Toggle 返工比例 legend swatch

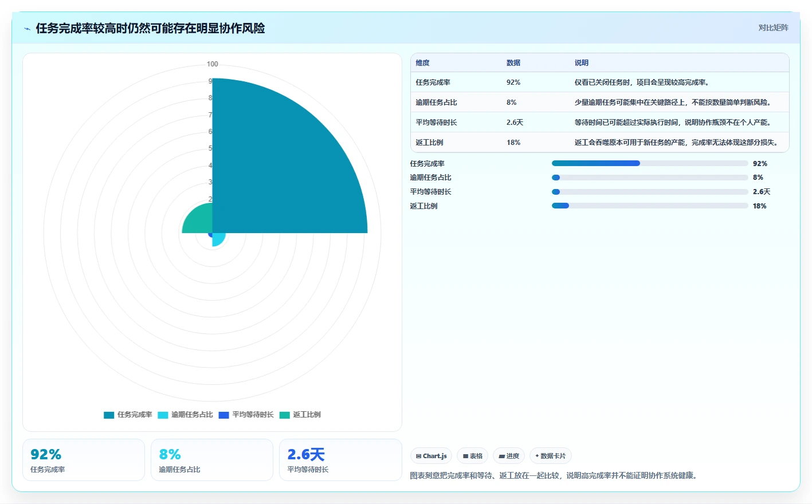tap(285, 415)
